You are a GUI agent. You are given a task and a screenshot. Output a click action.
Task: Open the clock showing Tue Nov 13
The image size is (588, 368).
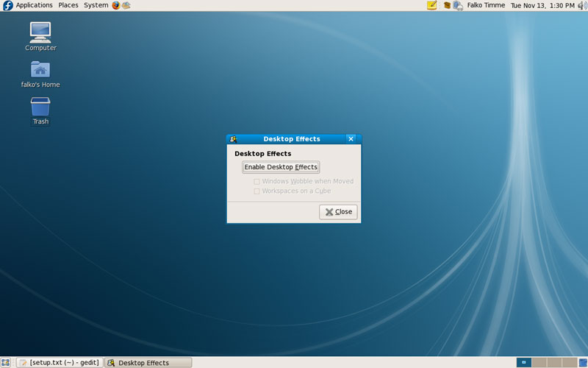click(x=542, y=5)
